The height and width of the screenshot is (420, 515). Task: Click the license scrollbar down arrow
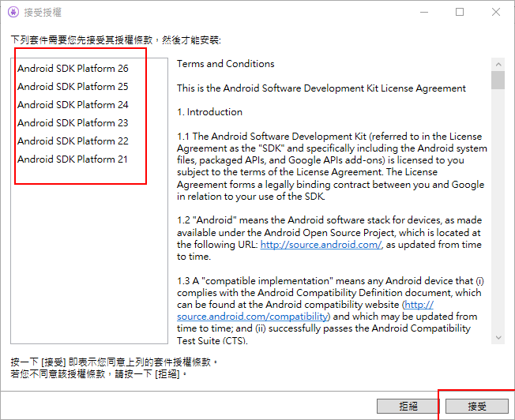[498, 338]
